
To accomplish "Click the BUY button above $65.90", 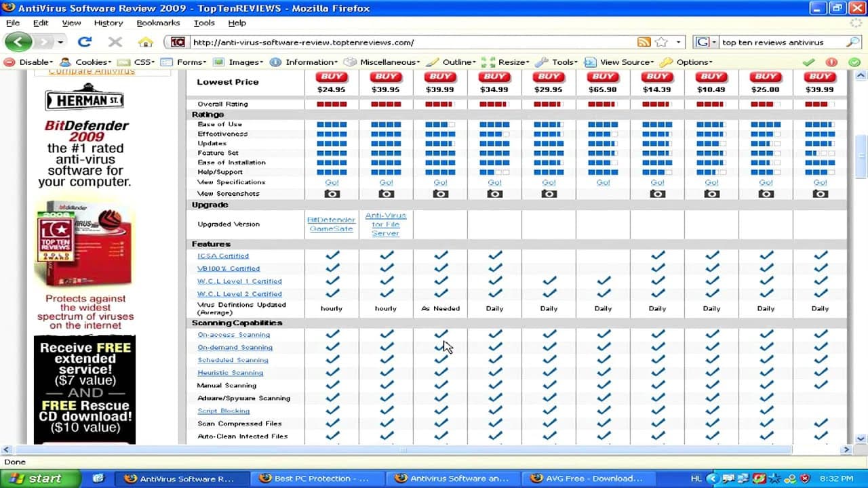I will point(603,77).
